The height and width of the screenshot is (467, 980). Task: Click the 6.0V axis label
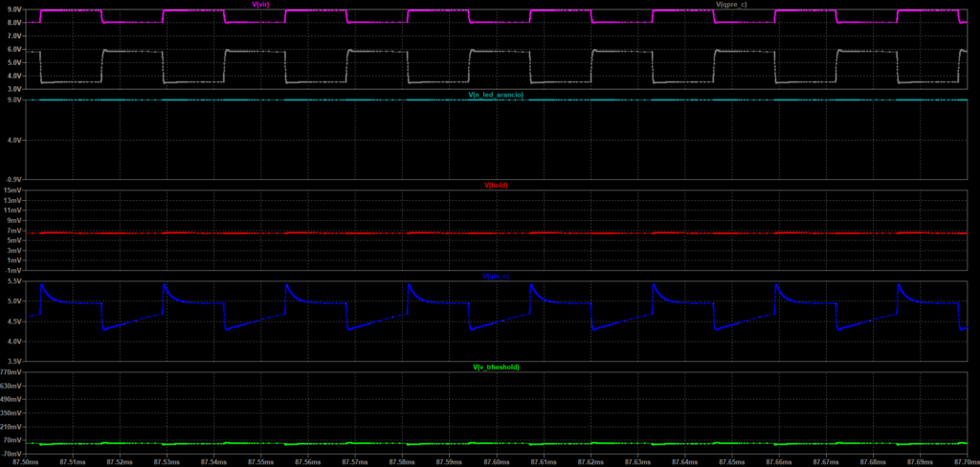pos(14,50)
